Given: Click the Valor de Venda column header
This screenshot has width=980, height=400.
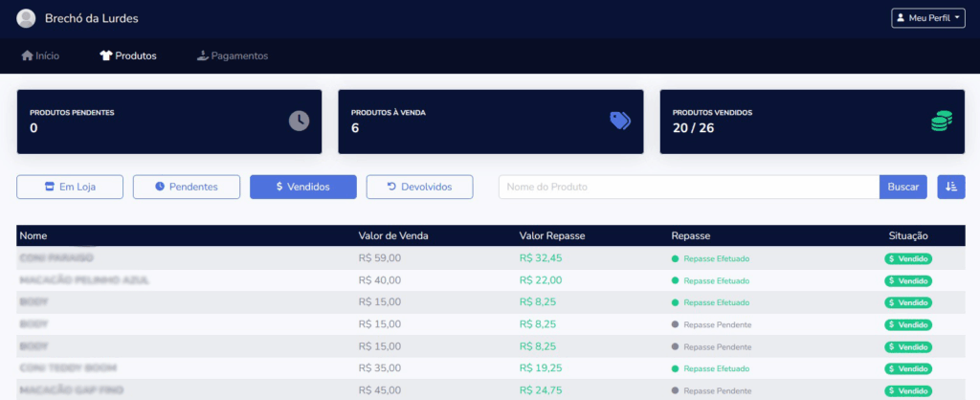Looking at the screenshot, I should pos(393,235).
